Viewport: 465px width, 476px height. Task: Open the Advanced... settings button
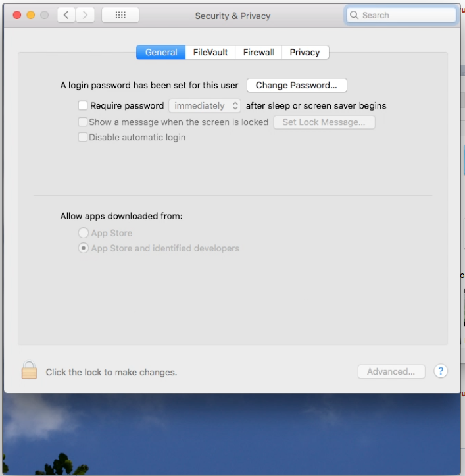click(391, 371)
